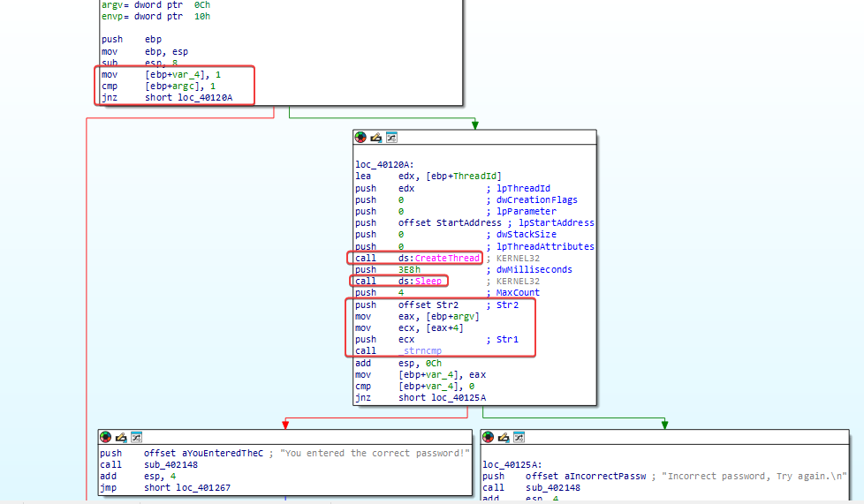The height and width of the screenshot is (504, 864).
Task: Click the 'dwMilliseconds' comment
Action: pyautogui.click(x=534, y=269)
